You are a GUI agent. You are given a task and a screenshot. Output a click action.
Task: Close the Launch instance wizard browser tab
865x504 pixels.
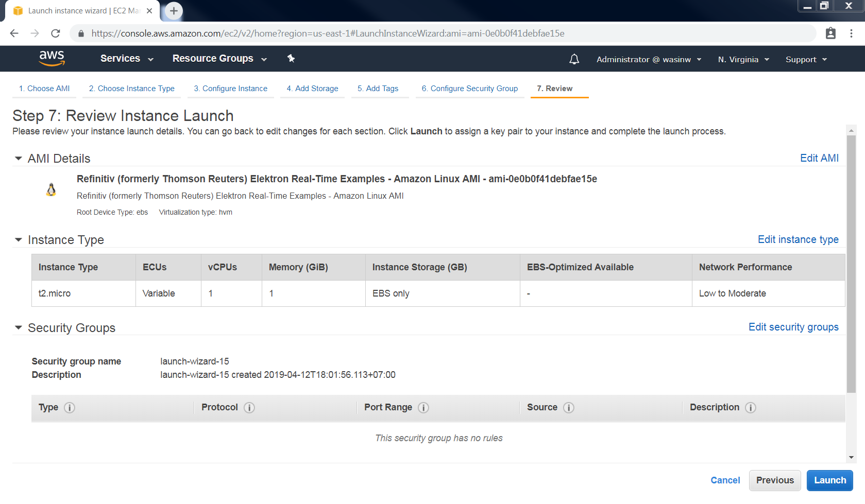pos(149,11)
